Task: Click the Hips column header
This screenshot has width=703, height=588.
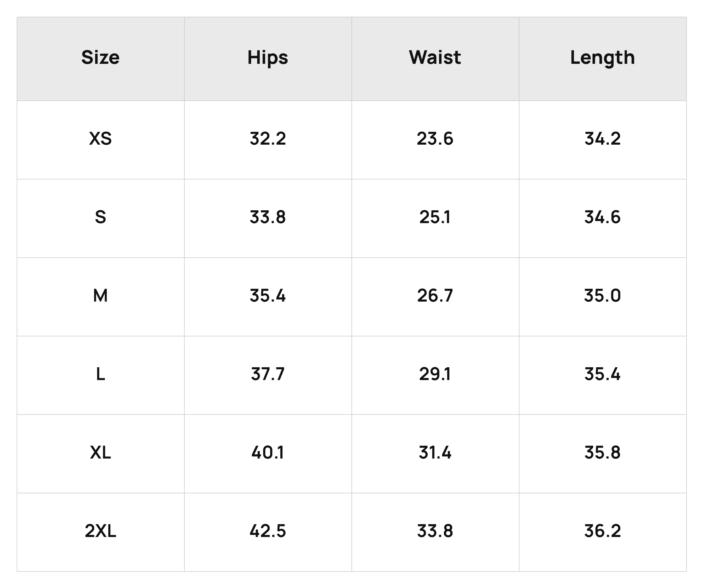Action: click(x=268, y=58)
